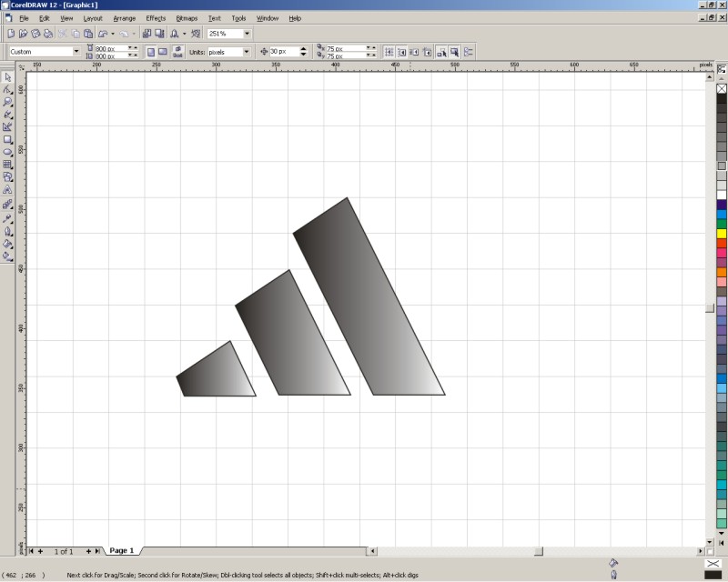This screenshot has height=582, width=728.
Task: Open the Arrange menu
Action: [x=125, y=18]
